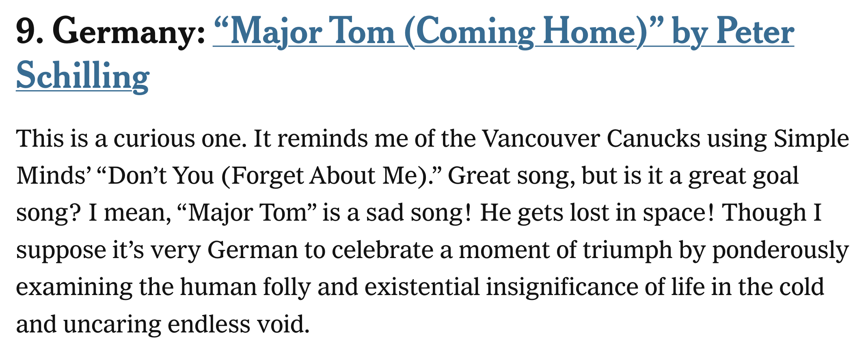Image resolution: width=868 pixels, height=343 pixels.
Task: Click the quoted "Major Tom" in the body text
Action: [247, 213]
